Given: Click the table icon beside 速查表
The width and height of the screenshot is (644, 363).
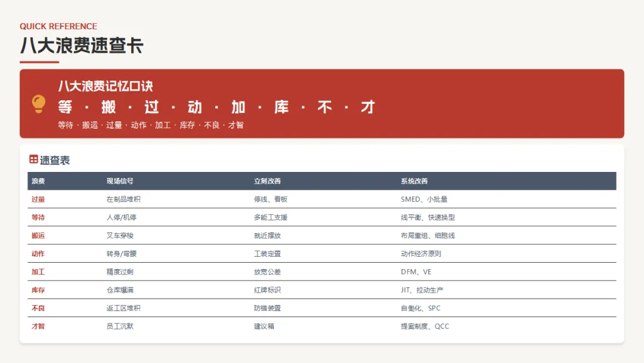Looking at the screenshot, I should [x=33, y=159].
